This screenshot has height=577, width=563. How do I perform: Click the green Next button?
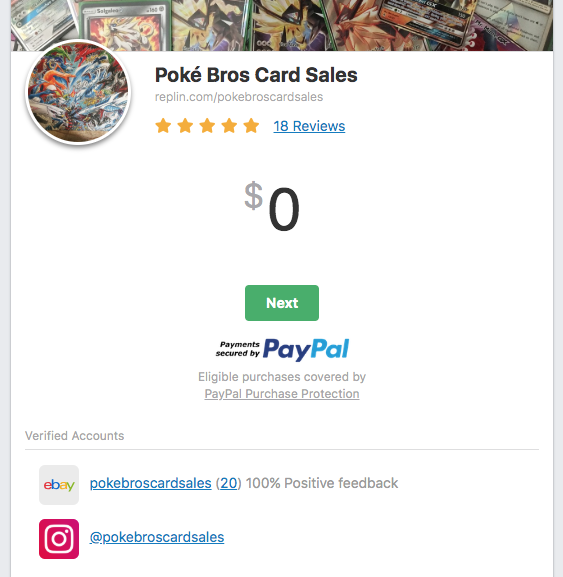point(282,303)
